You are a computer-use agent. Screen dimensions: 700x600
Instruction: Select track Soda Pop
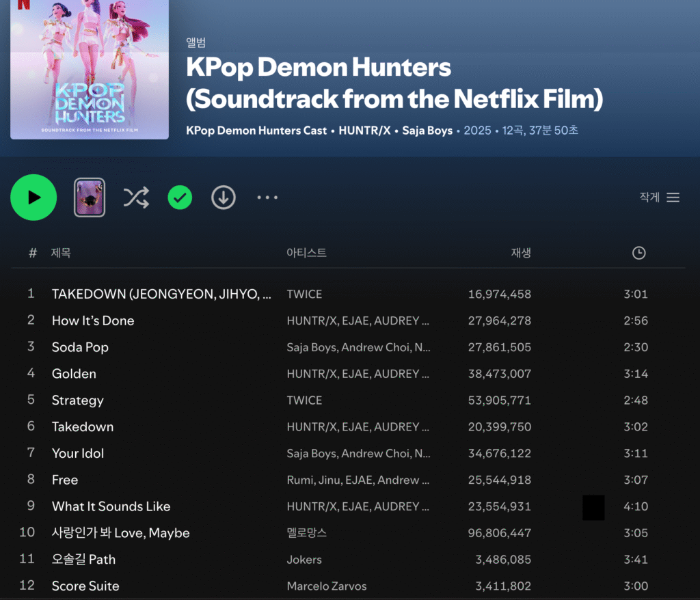pyautogui.click(x=80, y=347)
